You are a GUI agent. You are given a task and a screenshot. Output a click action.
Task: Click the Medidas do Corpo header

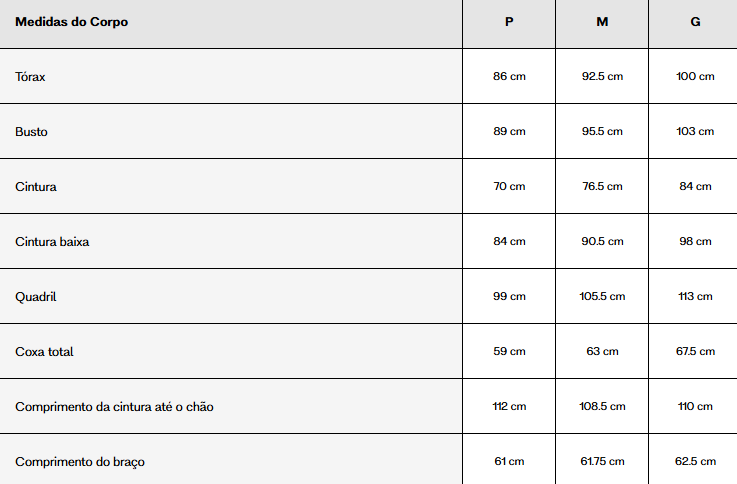(71, 22)
